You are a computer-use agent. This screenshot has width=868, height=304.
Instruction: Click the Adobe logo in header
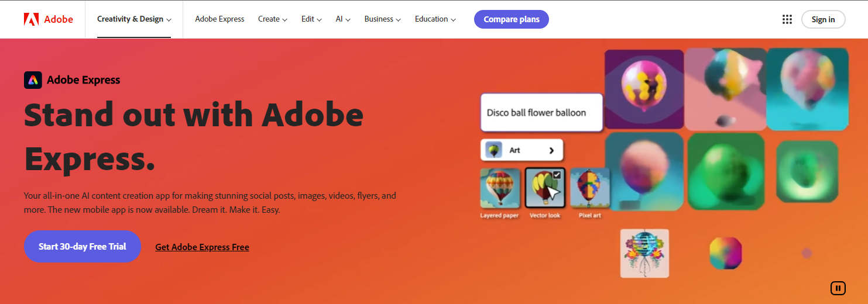coord(49,19)
